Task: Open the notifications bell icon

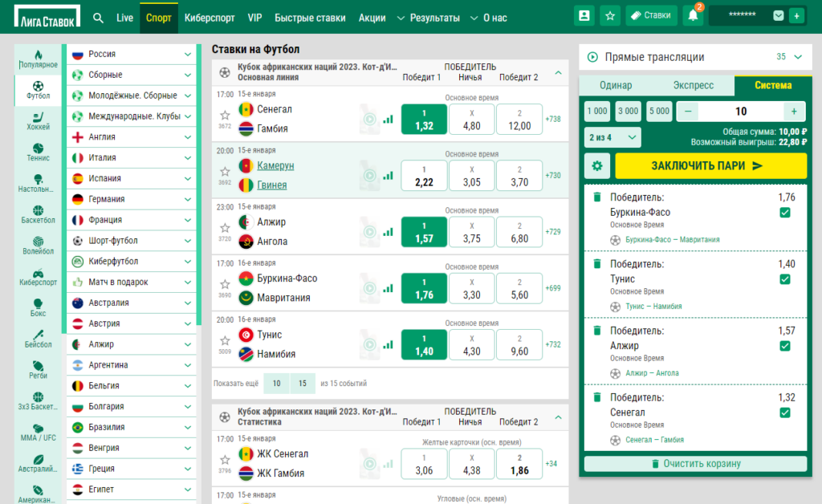Action: (x=693, y=16)
